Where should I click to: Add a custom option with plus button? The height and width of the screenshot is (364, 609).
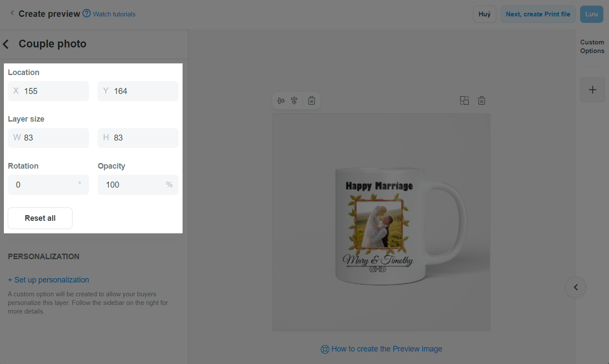593,90
